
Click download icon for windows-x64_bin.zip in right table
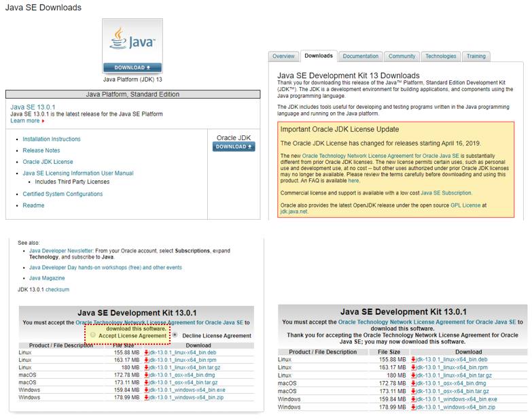coord(413,407)
